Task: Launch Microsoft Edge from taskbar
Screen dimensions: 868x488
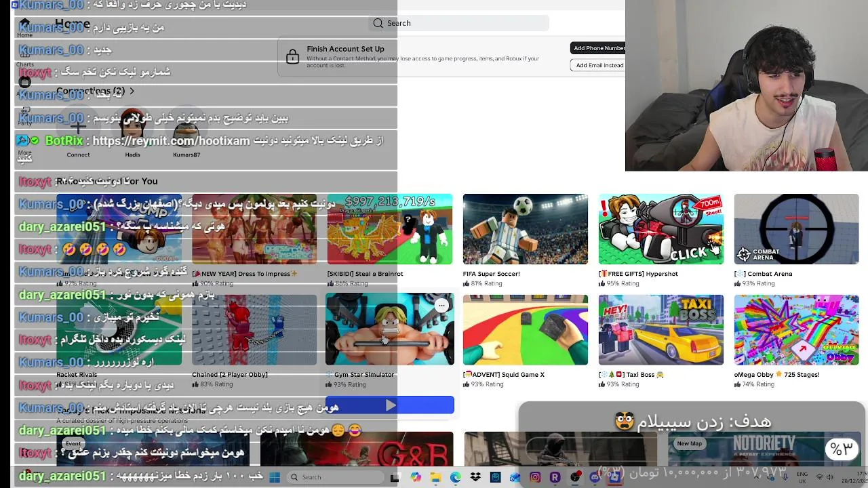Action: tap(456, 477)
